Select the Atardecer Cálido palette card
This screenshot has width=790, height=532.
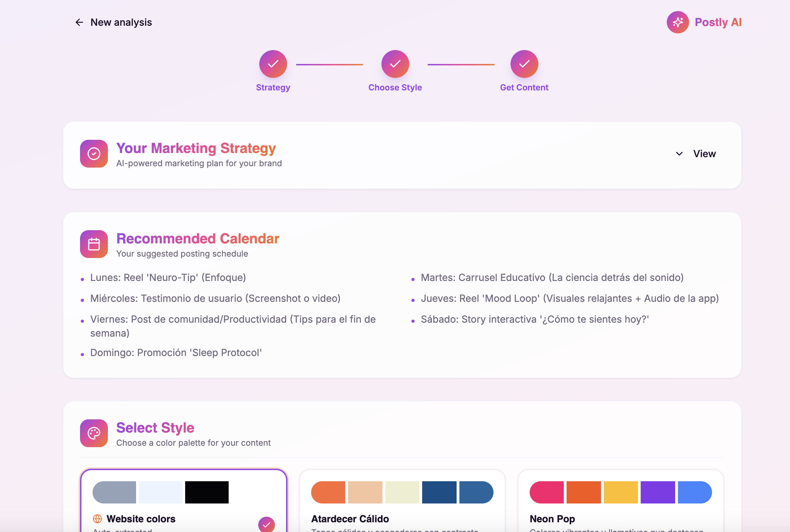(403, 501)
